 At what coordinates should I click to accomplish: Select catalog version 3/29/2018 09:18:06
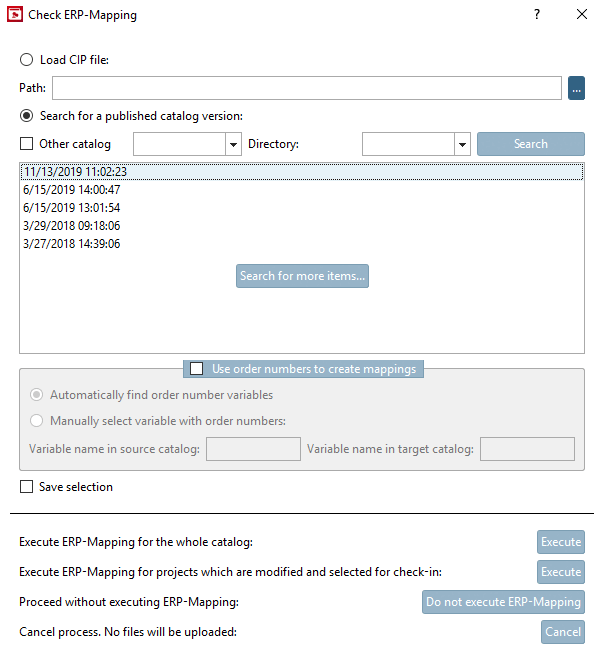[72, 226]
